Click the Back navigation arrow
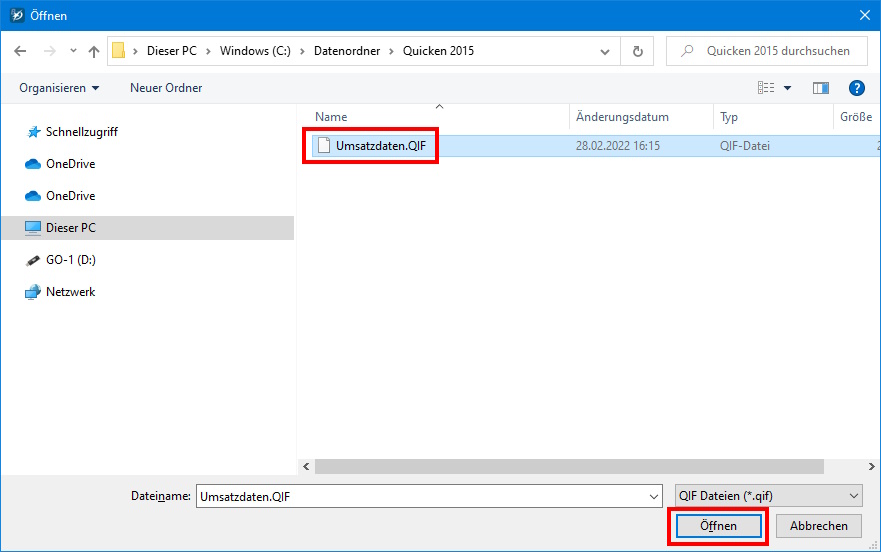Viewport: 881px width, 552px height. pos(20,51)
